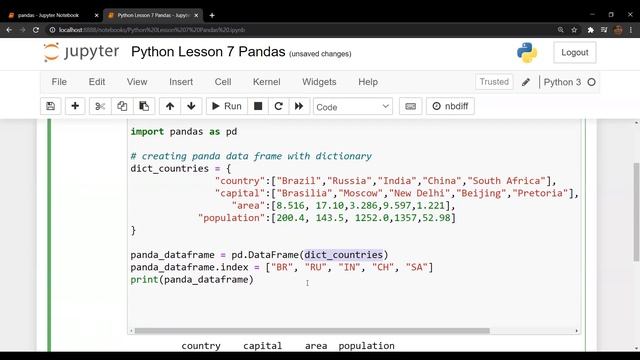Insert a cell below with plus icon
This screenshot has width=640, height=360.
click(x=75, y=106)
